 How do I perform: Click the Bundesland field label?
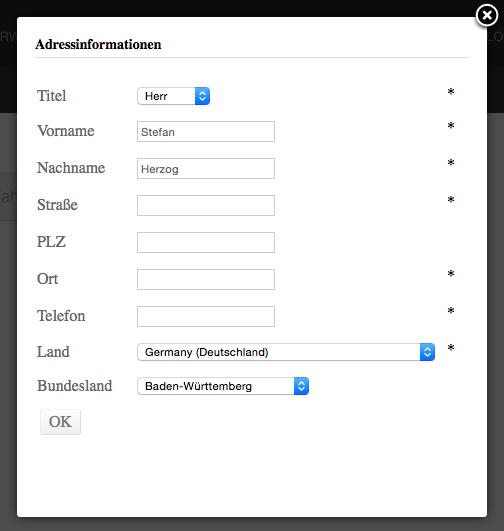pos(75,386)
